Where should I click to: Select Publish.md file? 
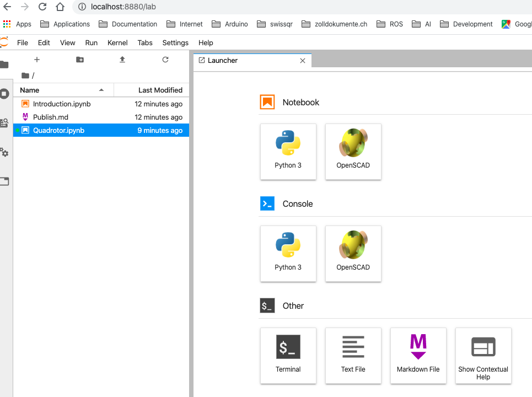point(51,117)
